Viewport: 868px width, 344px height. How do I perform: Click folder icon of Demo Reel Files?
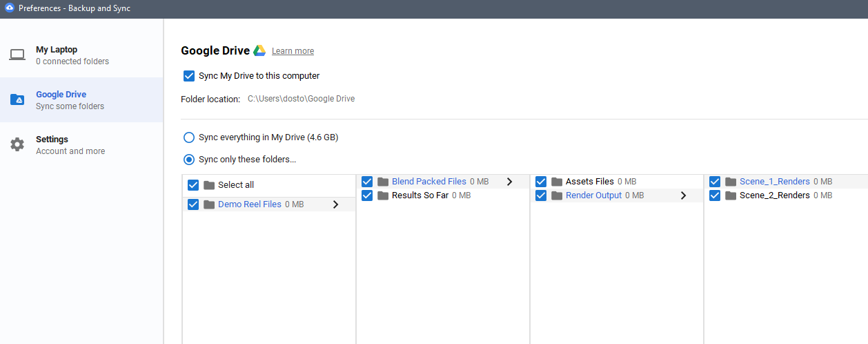click(209, 204)
